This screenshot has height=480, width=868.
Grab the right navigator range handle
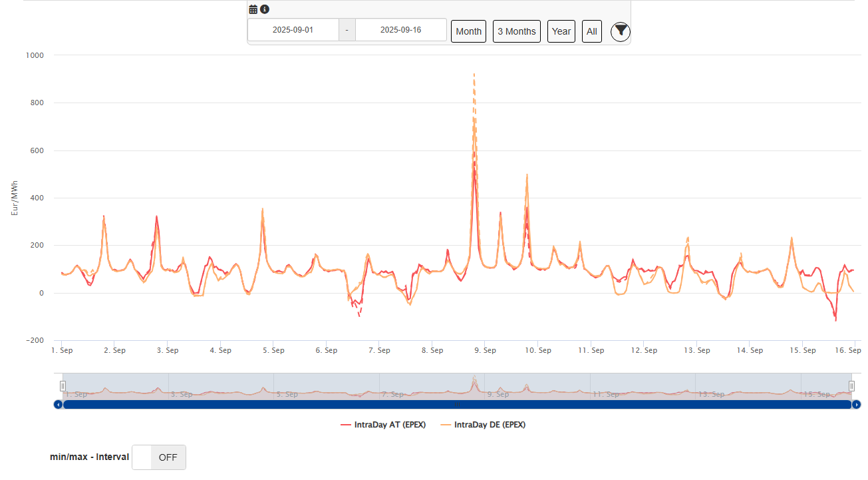click(x=851, y=386)
